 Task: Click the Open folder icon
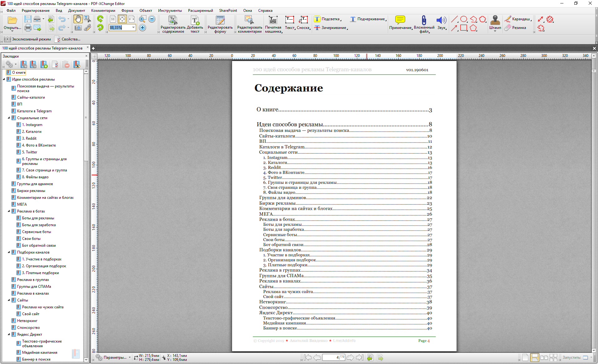tap(12, 21)
